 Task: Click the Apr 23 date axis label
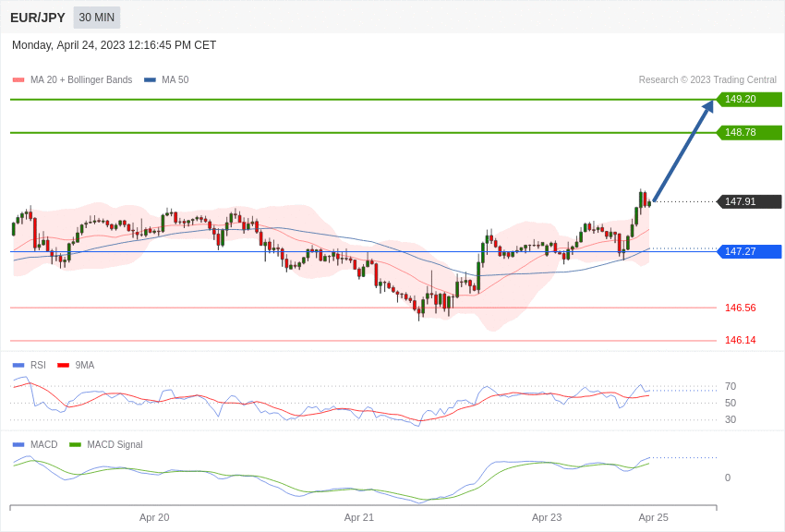coord(547,517)
